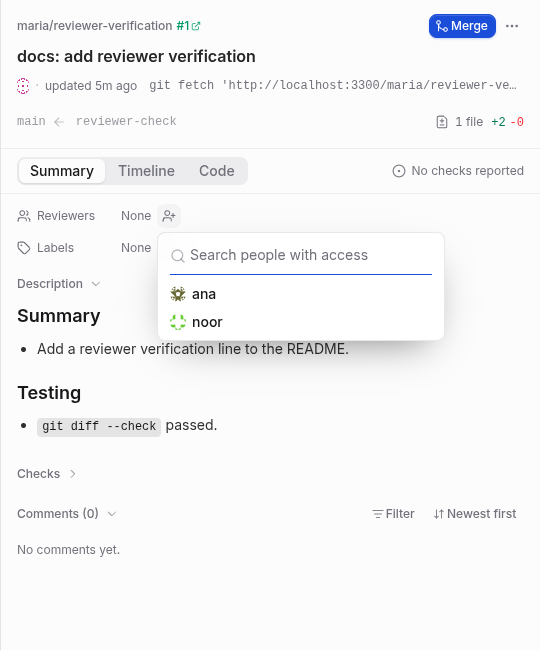Collapse the Description section
540x650 pixels.
point(58,284)
